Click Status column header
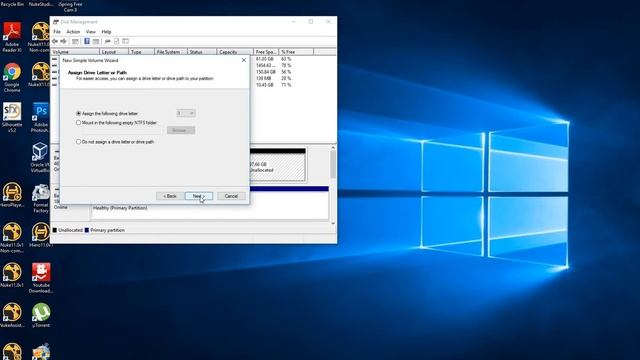 pos(202,52)
